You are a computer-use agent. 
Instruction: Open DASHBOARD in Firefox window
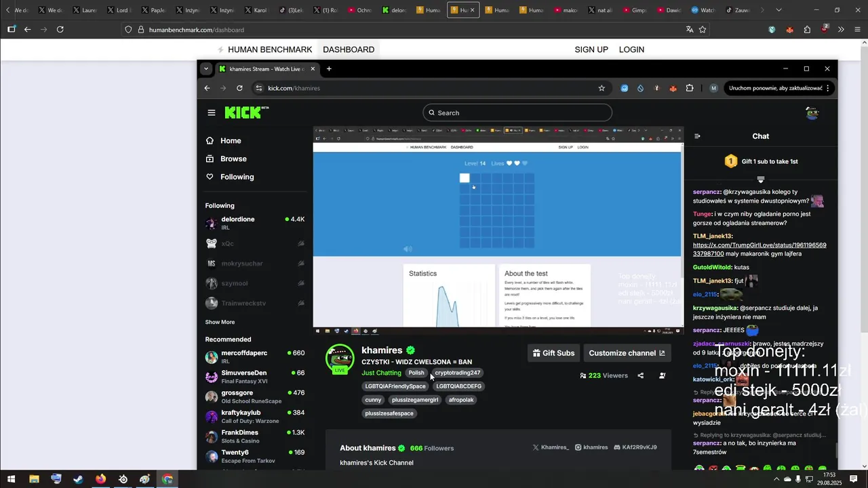[x=349, y=49]
